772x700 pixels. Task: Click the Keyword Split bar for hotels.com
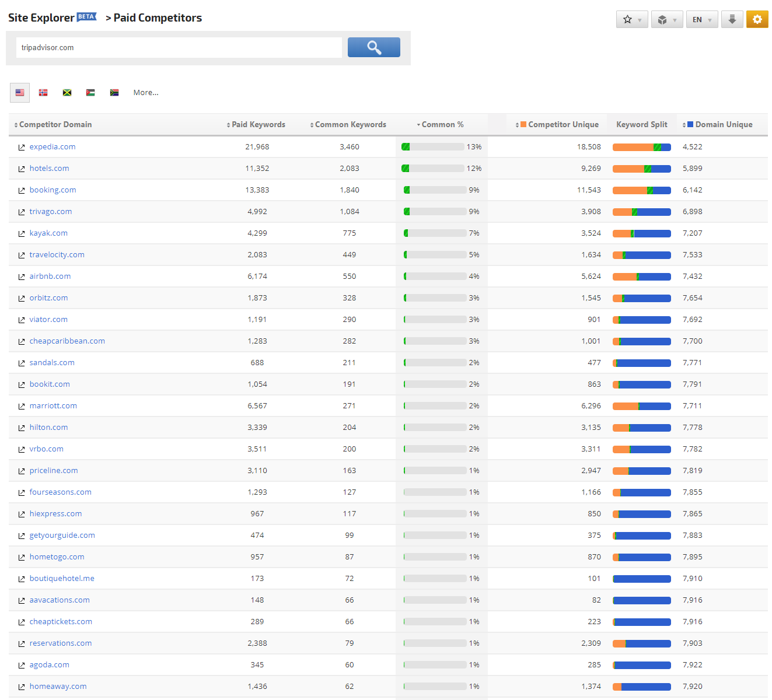pyautogui.click(x=641, y=169)
